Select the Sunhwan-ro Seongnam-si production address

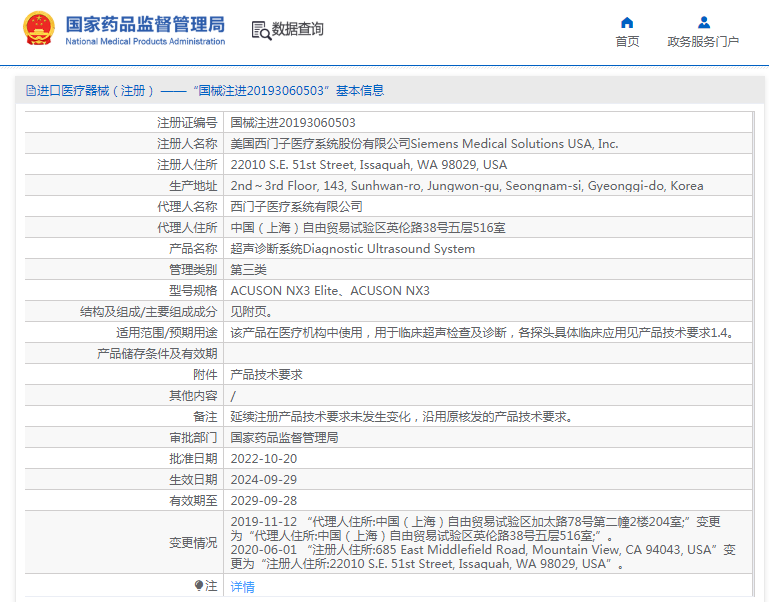[x=467, y=186]
